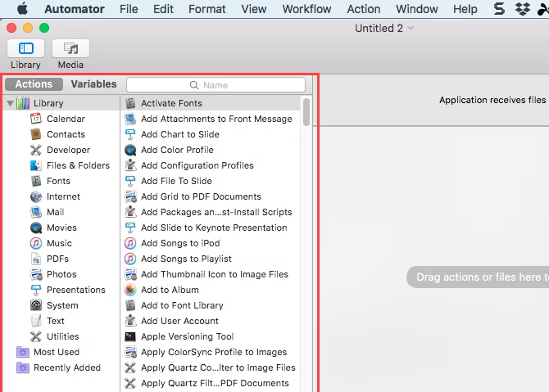Screen dimensions: 549x392
Task: Open the Dropbox menu bar icon
Action: 522,9
